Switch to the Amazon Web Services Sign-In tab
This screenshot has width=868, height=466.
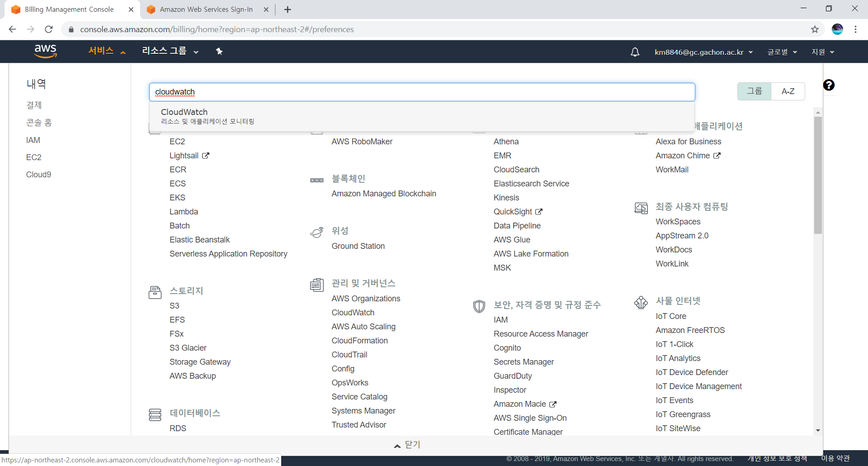tap(206, 10)
